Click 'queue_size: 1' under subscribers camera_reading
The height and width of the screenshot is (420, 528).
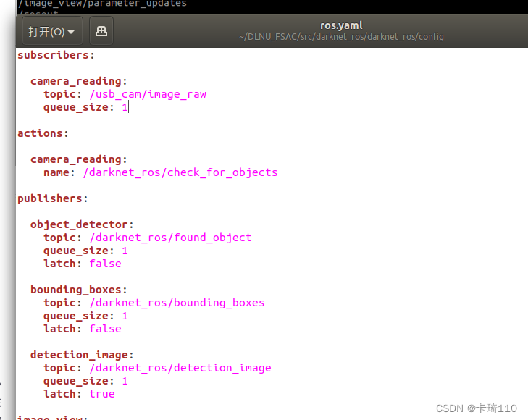pyautogui.click(x=85, y=108)
